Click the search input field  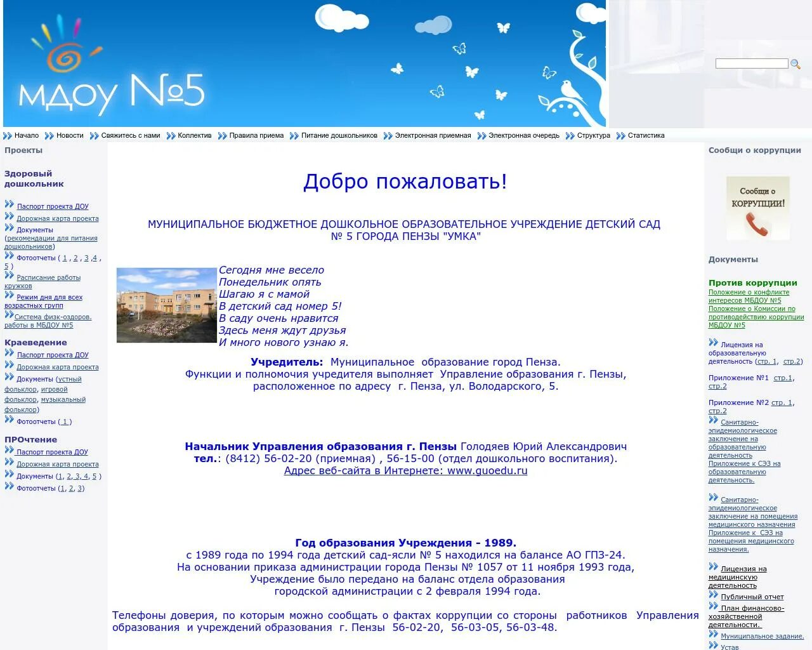click(x=752, y=63)
